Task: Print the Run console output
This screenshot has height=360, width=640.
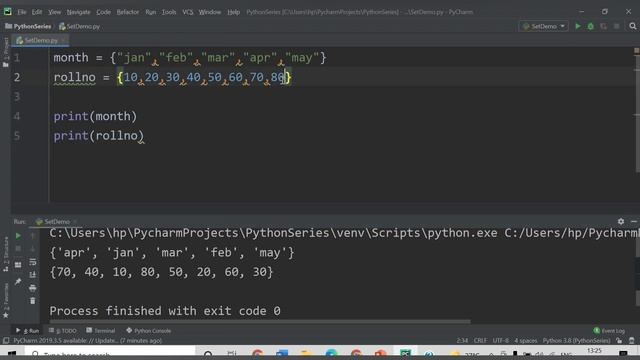Action: [33, 288]
